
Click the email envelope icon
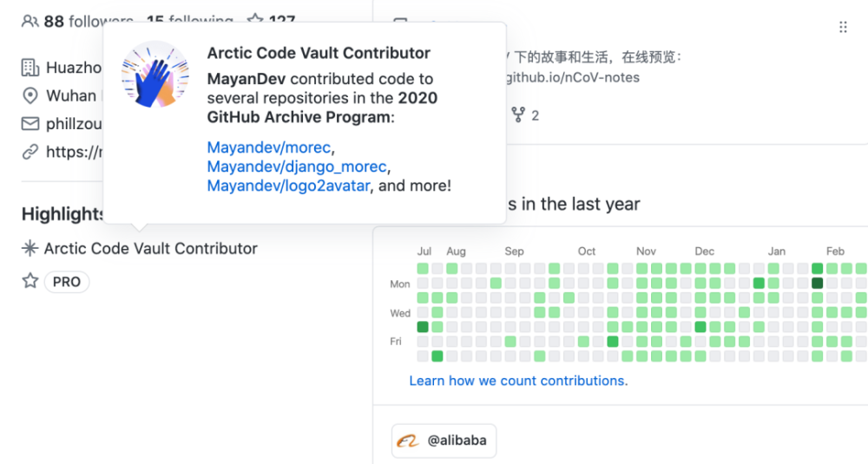click(30, 124)
